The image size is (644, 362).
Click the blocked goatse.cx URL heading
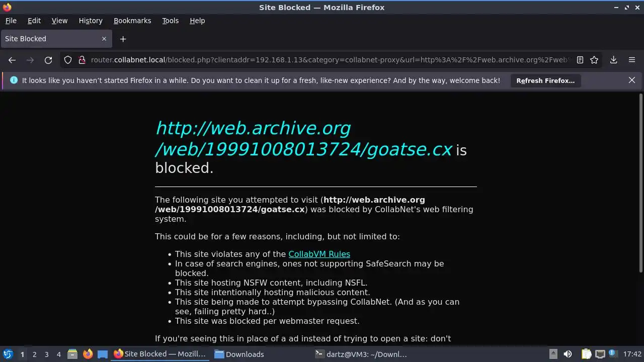click(x=304, y=139)
